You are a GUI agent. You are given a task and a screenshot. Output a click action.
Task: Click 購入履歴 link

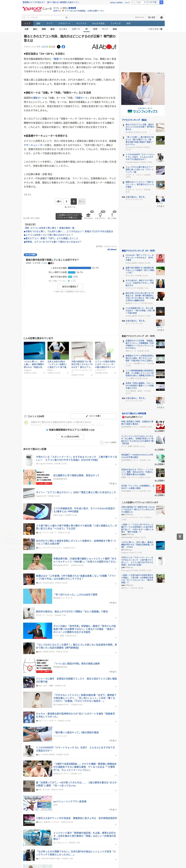click(x=152, y=18)
